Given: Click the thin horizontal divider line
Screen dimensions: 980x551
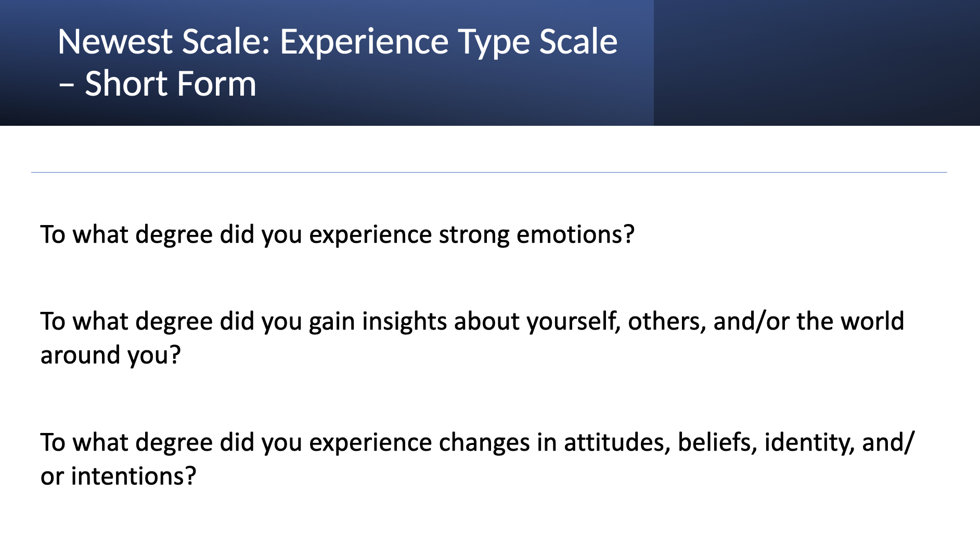Looking at the screenshot, I should (x=489, y=172).
